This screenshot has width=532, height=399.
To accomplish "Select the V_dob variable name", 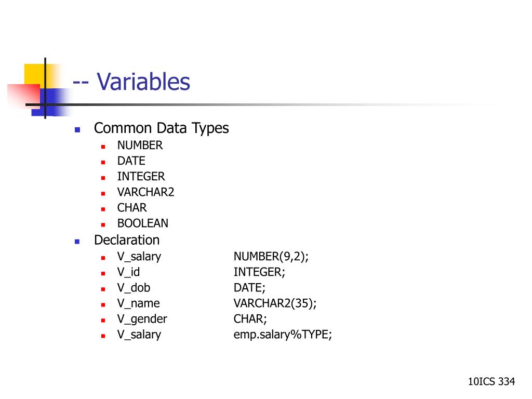I will coord(134,288).
